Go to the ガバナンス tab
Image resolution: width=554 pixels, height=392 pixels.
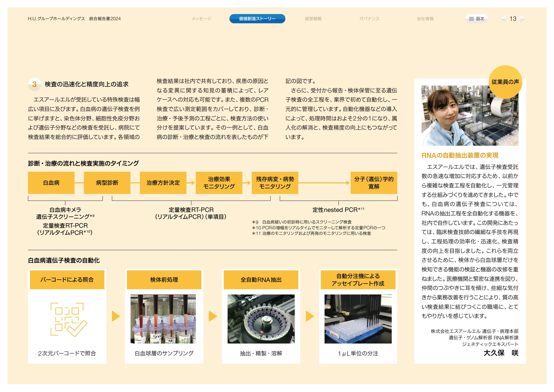coord(369,19)
